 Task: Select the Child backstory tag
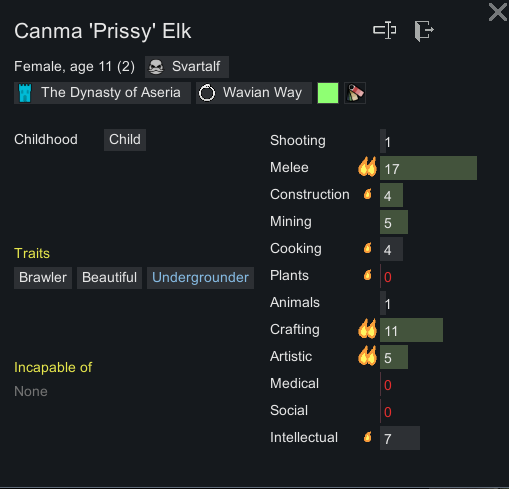(x=125, y=140)
